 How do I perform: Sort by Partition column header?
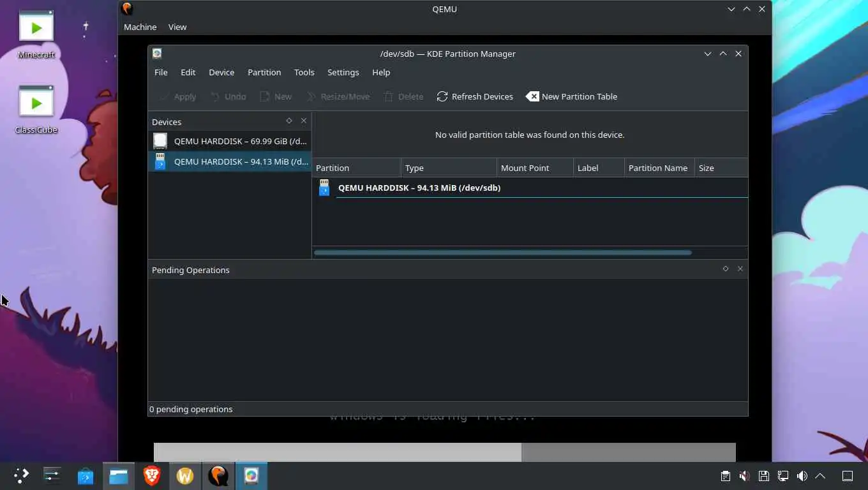356,168
